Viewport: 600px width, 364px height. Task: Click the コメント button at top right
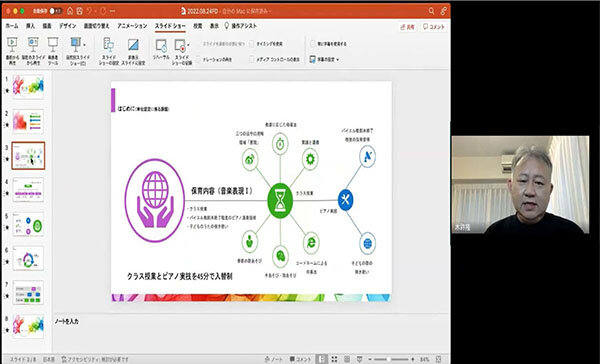click(x=434, y=27)
